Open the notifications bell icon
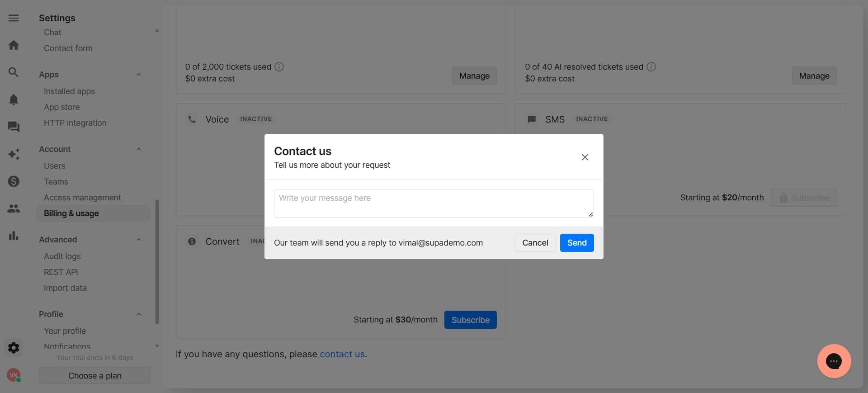This screenshot has width=868, height=393. 14,99
